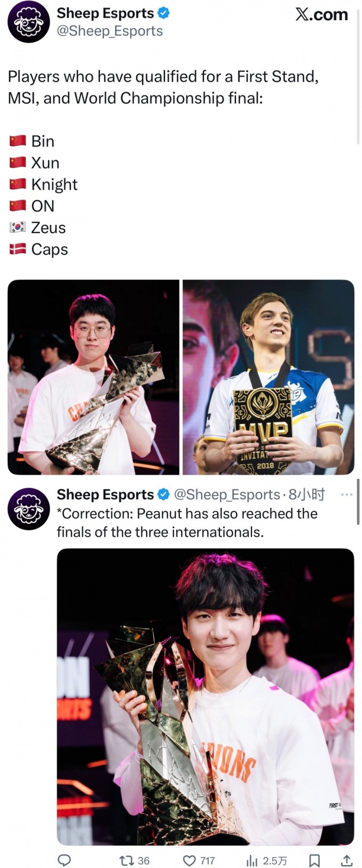Open the three-dot more options menu
This screenshot has width=362, height=868.
(x=347, y=495)
